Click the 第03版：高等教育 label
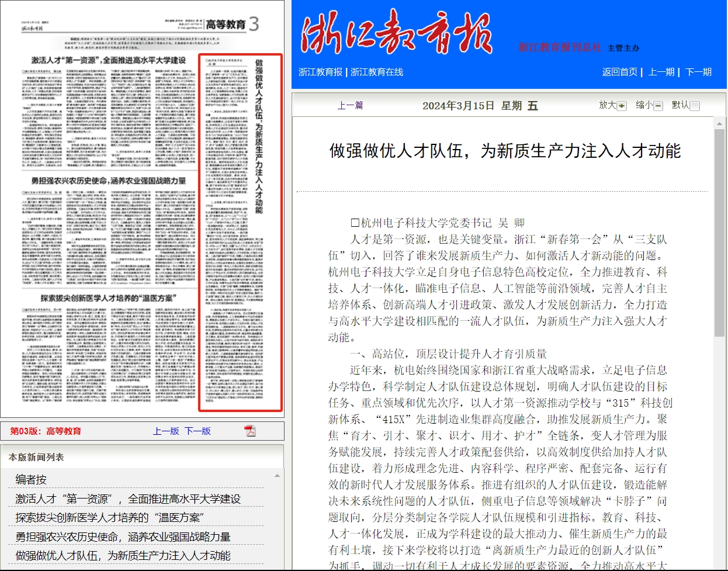Image resolution: width=728 pixels, height=571 pixels. tap(46, 431)
